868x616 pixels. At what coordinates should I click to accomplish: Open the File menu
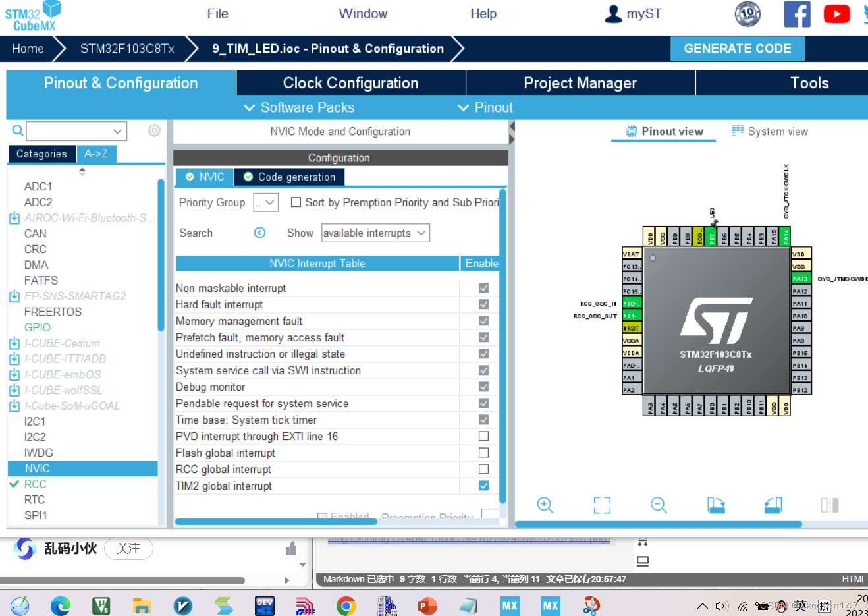pyautogui.click(x=218, y=14)
